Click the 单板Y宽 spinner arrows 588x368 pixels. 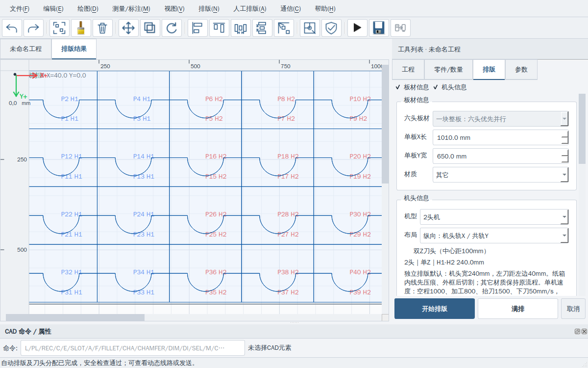point(565,156)
